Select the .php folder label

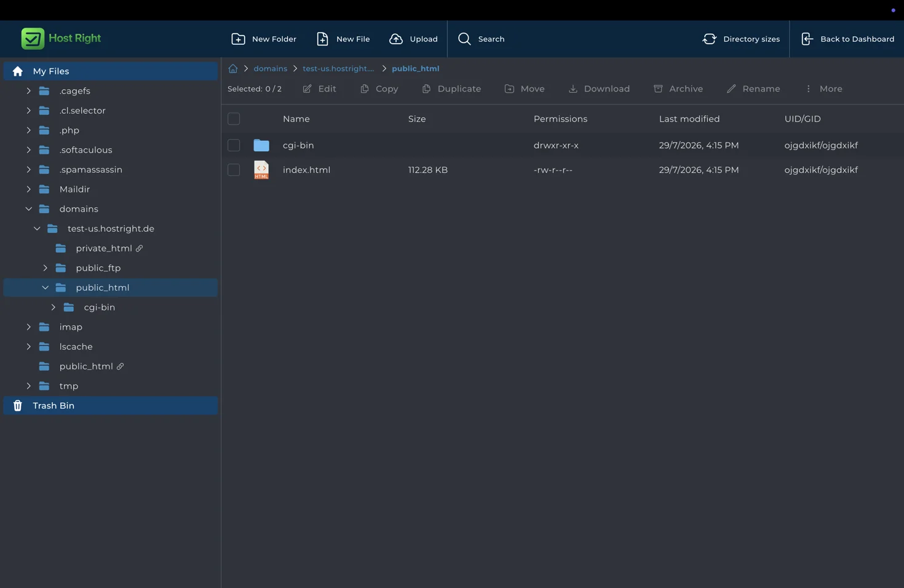(69, 130)
